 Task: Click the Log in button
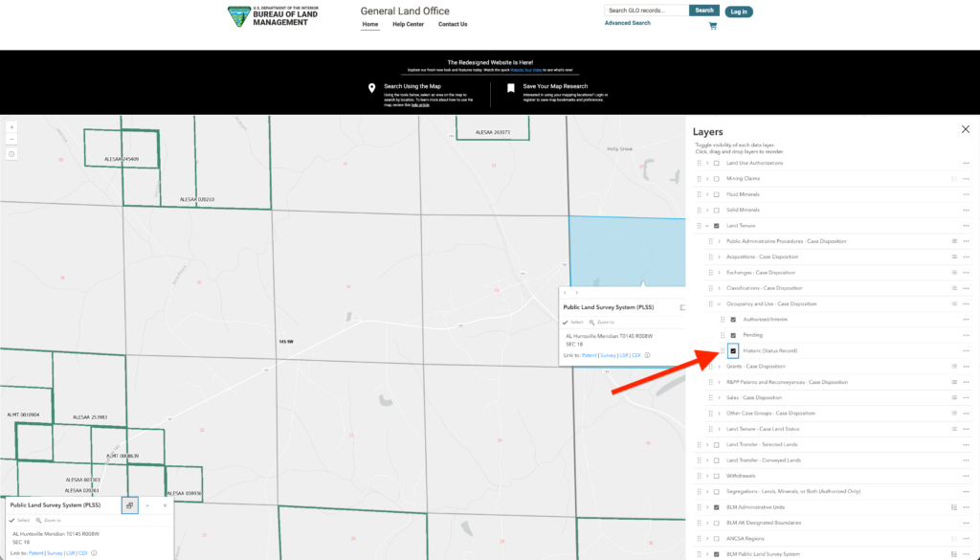739,11
